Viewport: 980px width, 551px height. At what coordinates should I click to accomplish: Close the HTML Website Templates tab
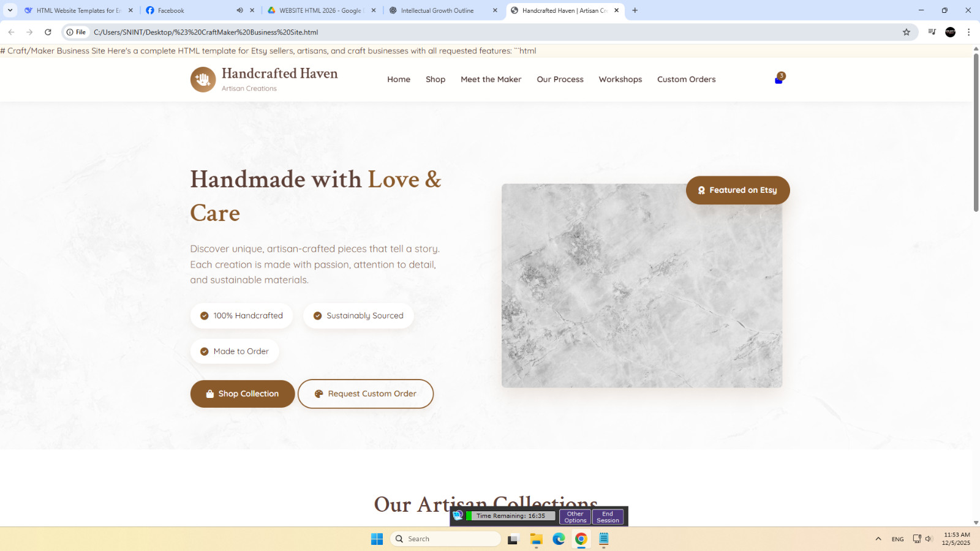pos(130,10)
